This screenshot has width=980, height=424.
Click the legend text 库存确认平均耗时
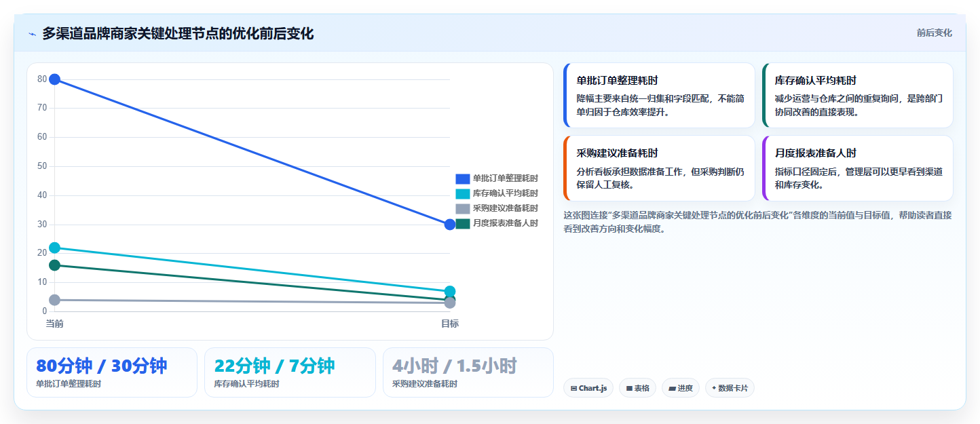click(x=506, y=193)
